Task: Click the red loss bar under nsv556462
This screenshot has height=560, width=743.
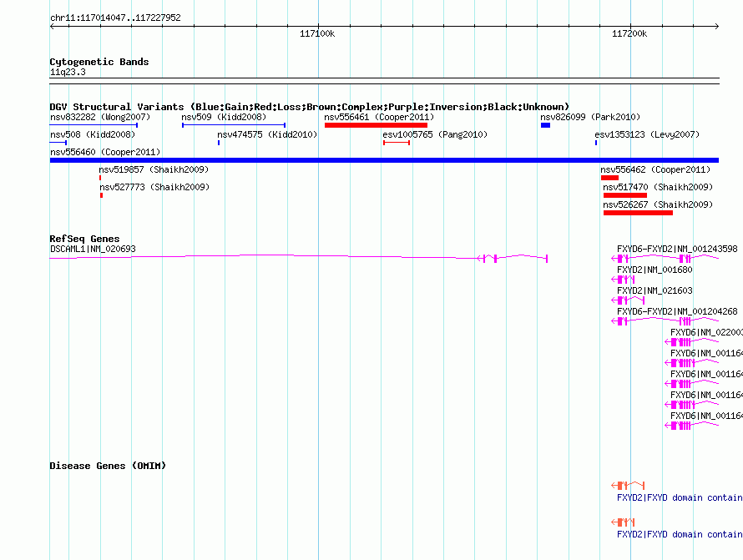Action: point(610,178)
